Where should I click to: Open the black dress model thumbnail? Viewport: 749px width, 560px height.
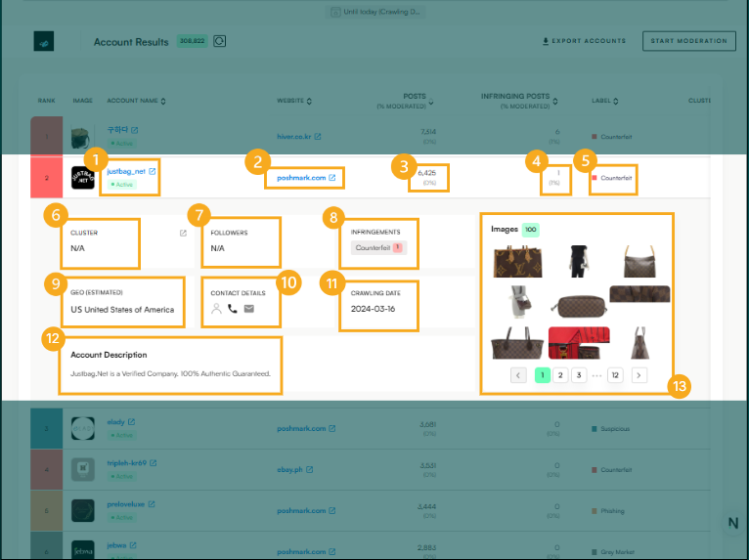click(579, 261)
